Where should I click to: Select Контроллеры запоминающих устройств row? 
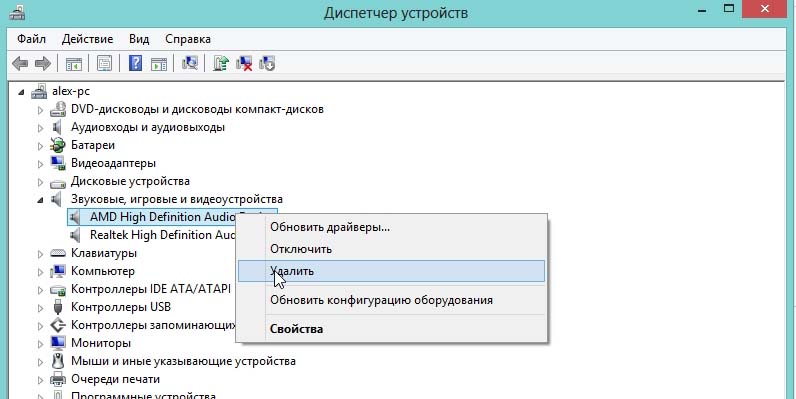coord(153,325)
